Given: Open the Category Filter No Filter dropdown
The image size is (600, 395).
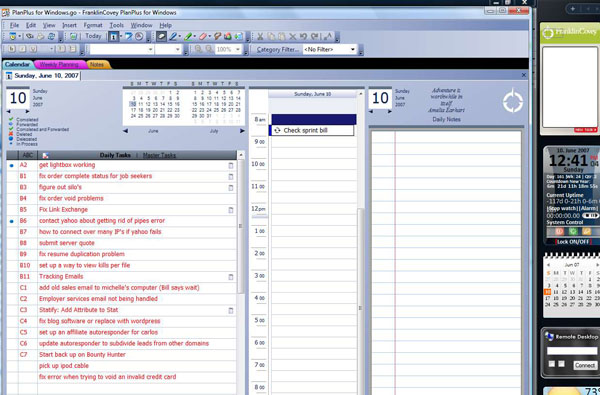Looking at the screenshot, I should point(330,49).
